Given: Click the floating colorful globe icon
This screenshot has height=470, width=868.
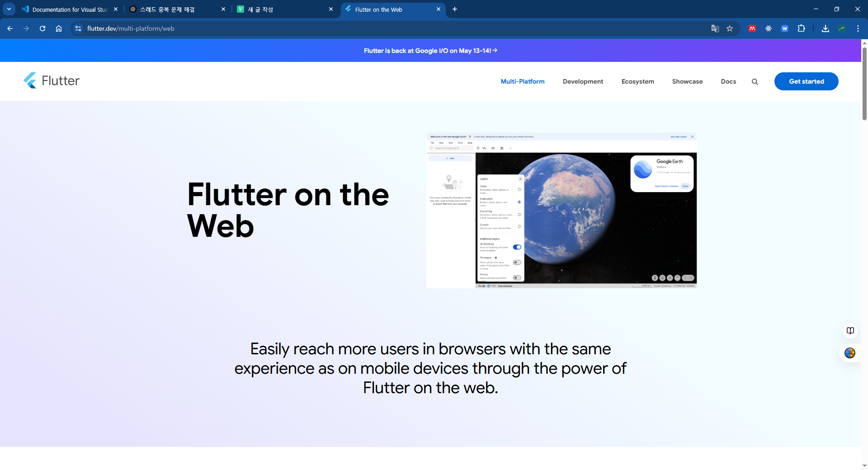Looking at the screenshot, I should (850, 353).
